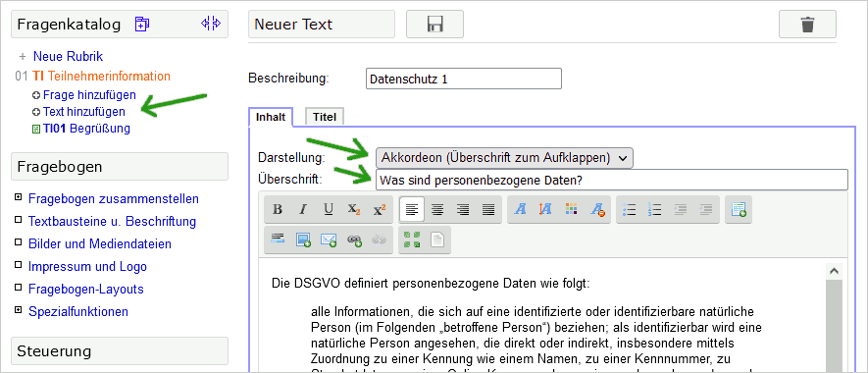868x373 pixels.
Task: Apply superscript formatting
Action: (x=380, y=209)
